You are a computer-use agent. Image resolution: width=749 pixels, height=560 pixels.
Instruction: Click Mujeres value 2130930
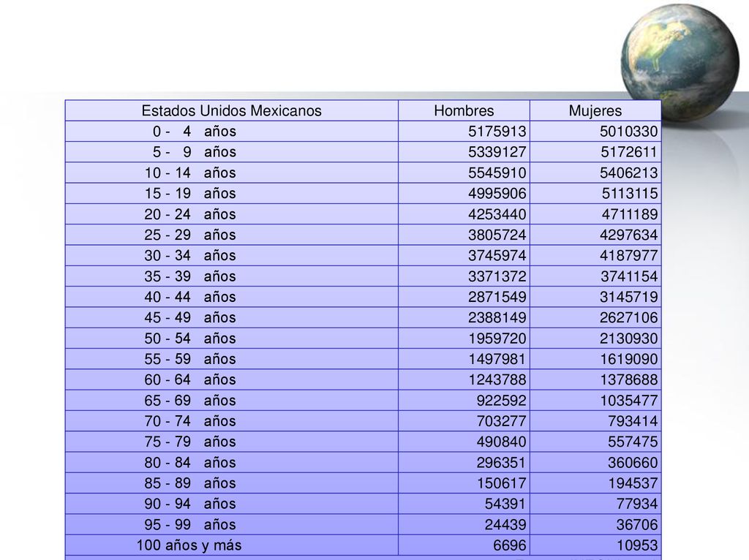[628, 338]
